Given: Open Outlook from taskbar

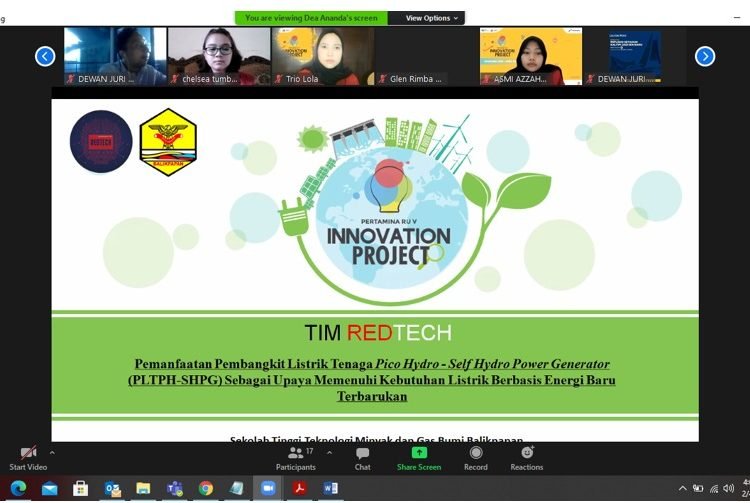Looking at the screenshot, I should pos(112,488).
